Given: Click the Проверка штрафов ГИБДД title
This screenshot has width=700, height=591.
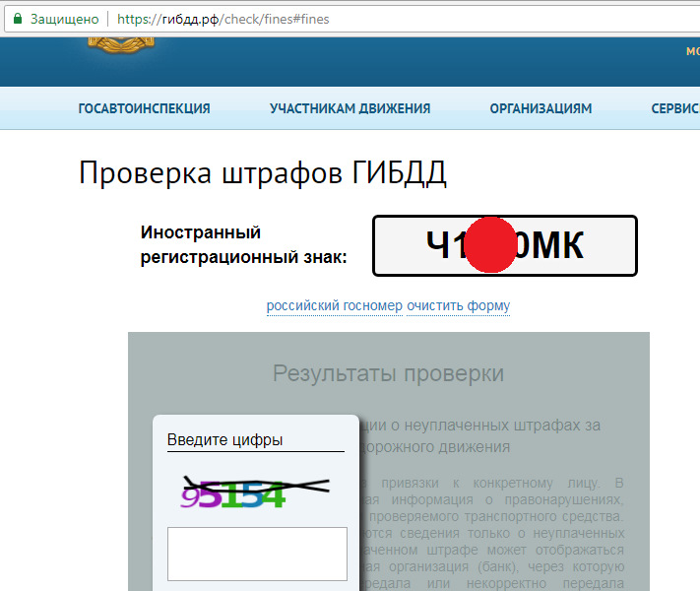Looking at the screenshot, I should point(263,173).
